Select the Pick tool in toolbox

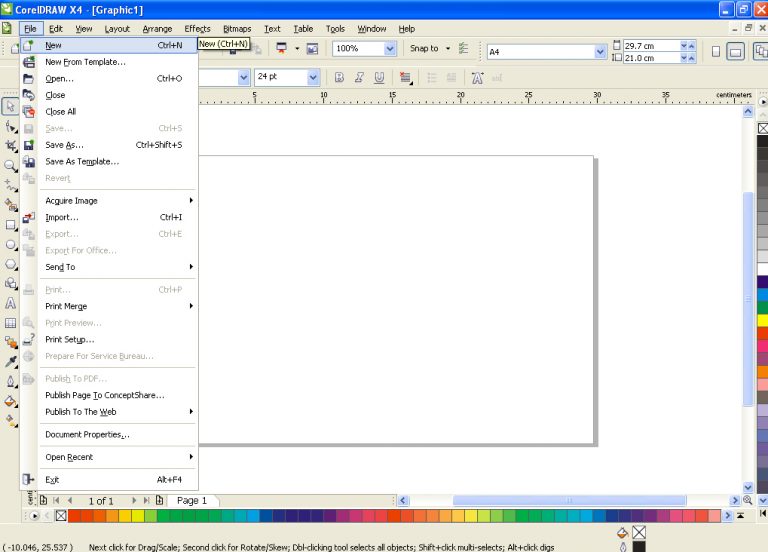[10, 106]
